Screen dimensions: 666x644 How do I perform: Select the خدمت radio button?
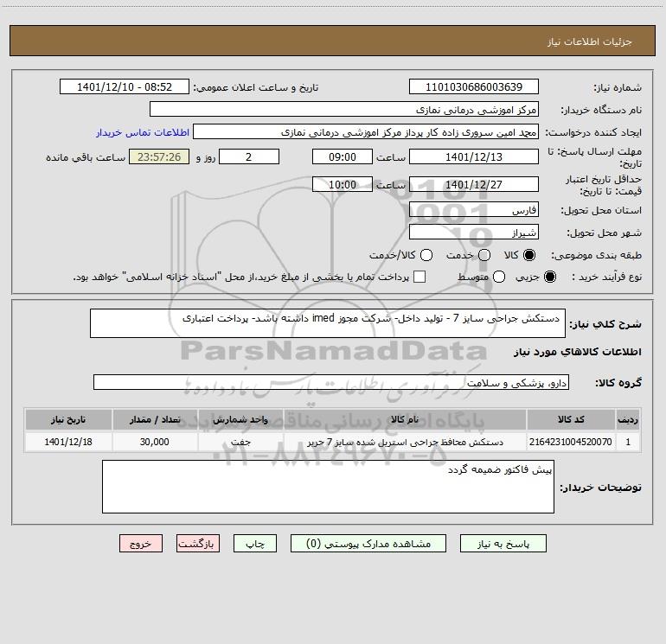[x=484, y=255]
